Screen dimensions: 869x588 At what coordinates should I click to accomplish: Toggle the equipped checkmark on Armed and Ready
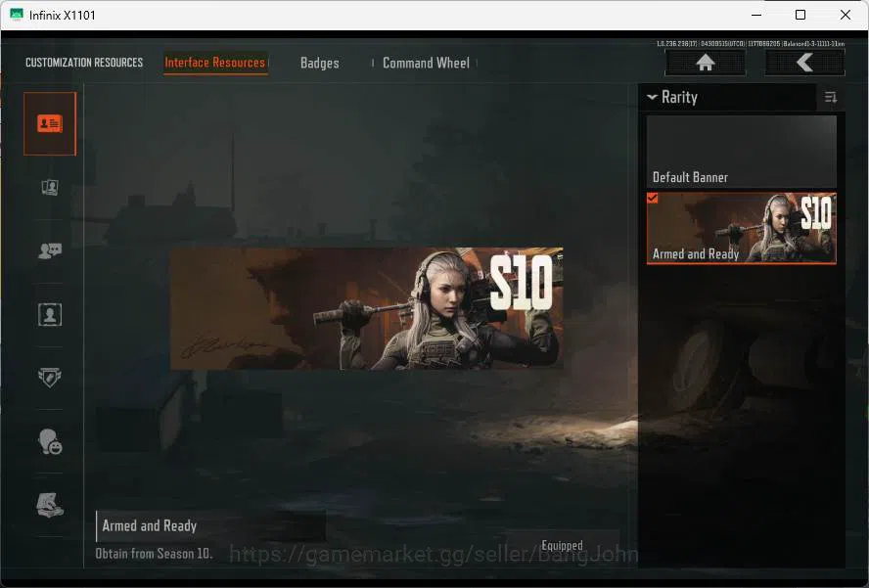(x=653, y=198)
